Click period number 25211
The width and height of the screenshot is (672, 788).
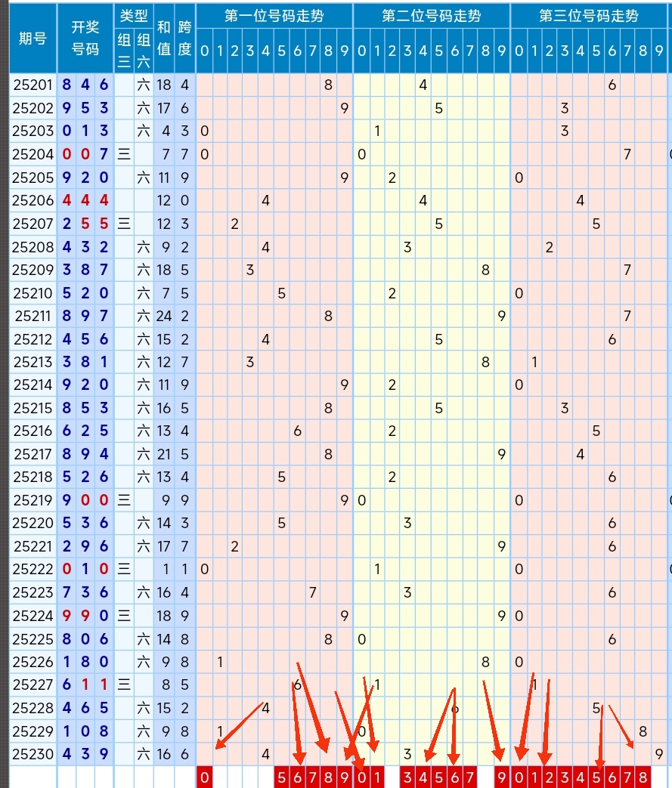[x=33, y=316]
